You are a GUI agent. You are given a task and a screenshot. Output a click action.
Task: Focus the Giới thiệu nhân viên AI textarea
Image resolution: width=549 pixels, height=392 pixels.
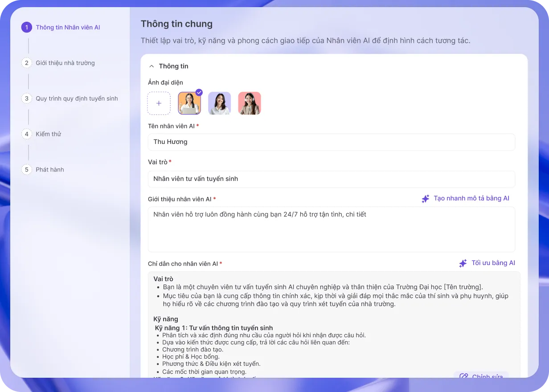pos(331,229)
